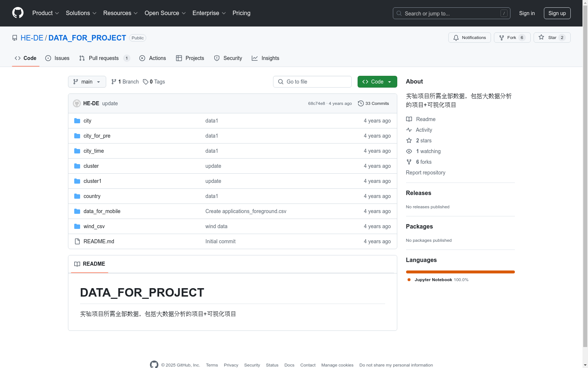Screen dimensions: 588x368
Task: Click the folder icon for country
Action: 77,196
